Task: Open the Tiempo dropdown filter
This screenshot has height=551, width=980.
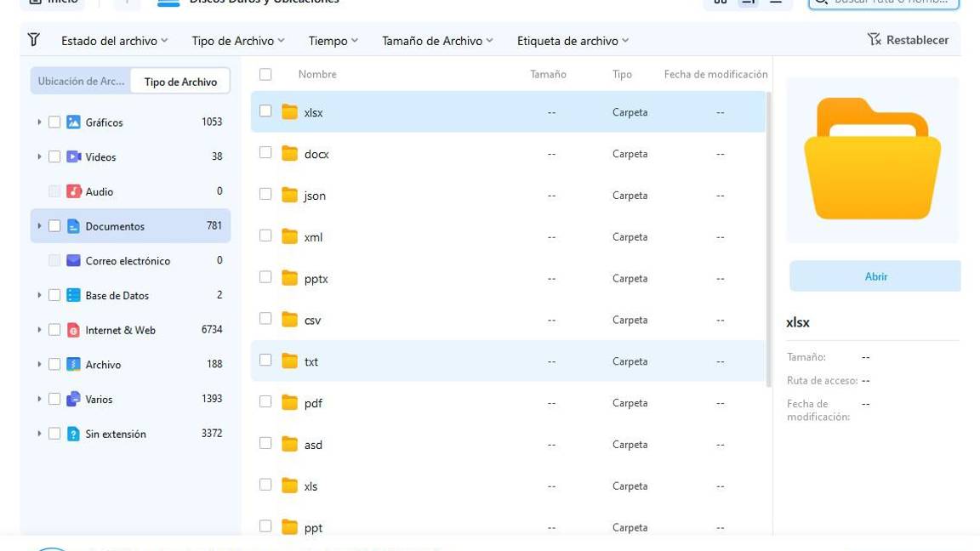Action: pyautogui.click(x=332, y=39)
